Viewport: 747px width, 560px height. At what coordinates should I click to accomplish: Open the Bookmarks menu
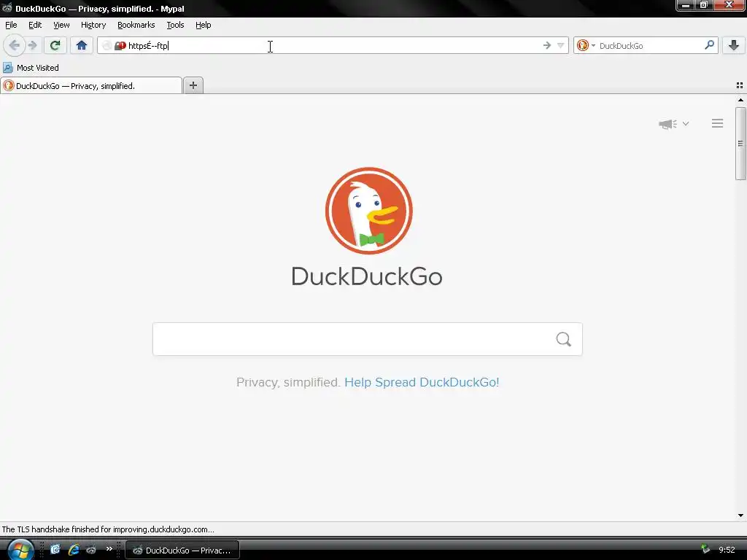[x=136, y=25]
